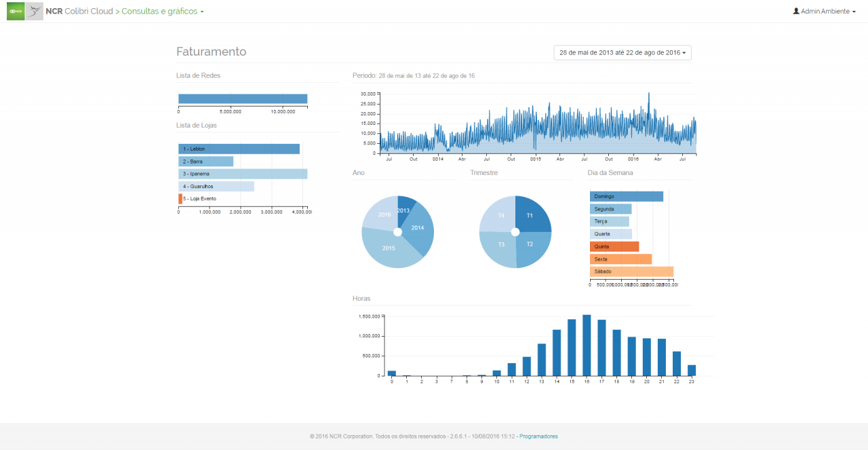Click the NCR Colibri Cloud brand link
Screen dimensions: 868x450
[79, 12]
